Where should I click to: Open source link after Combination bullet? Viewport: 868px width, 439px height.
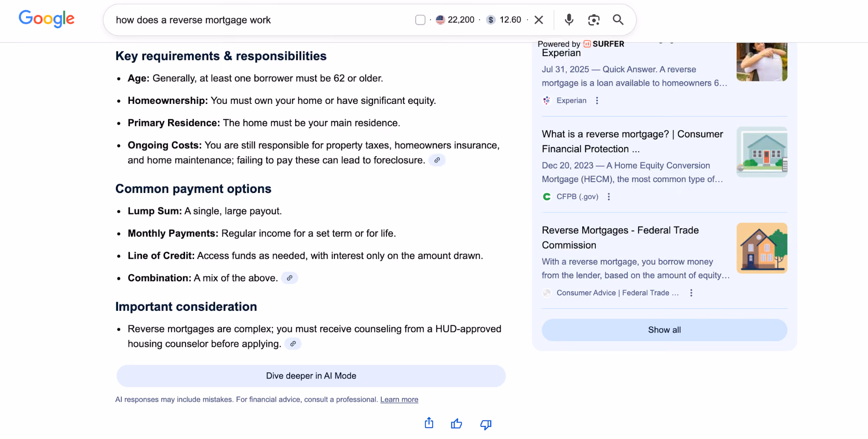coord(289,278)
